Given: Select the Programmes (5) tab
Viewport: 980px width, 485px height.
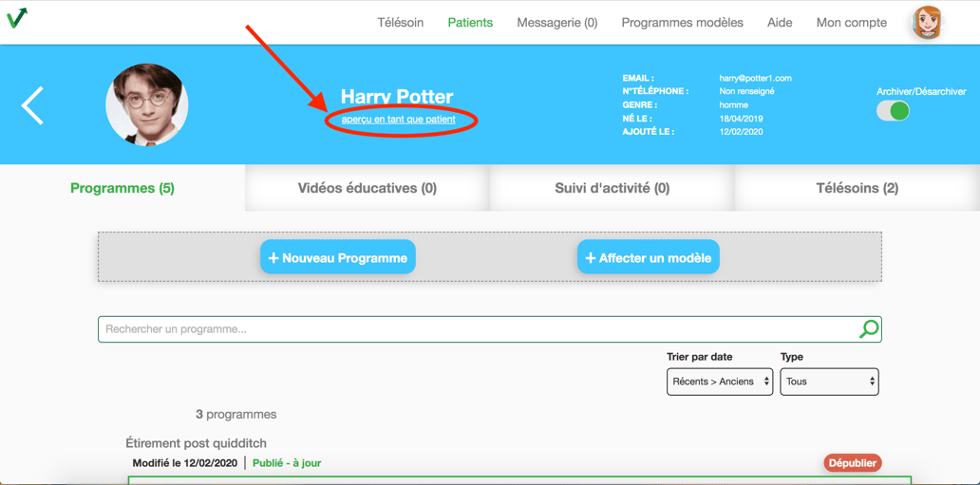Looking at the screenshot, I should [122, 188].
